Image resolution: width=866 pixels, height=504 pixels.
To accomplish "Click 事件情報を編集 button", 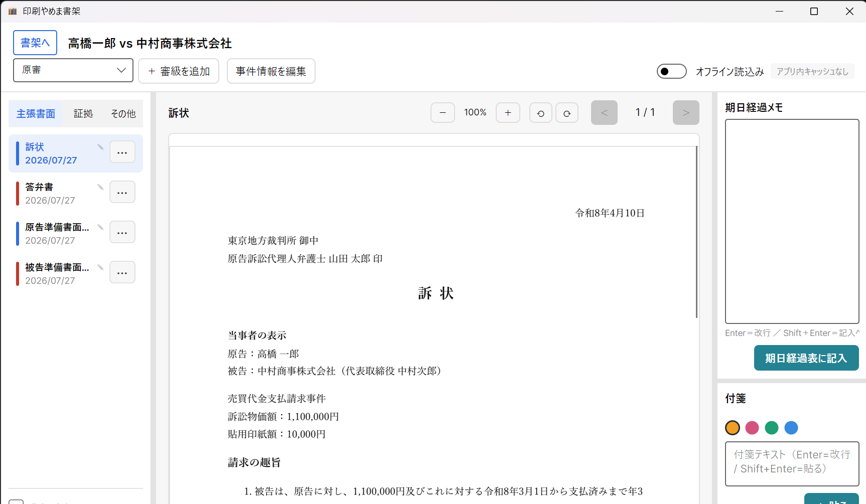I will point(271,71).
